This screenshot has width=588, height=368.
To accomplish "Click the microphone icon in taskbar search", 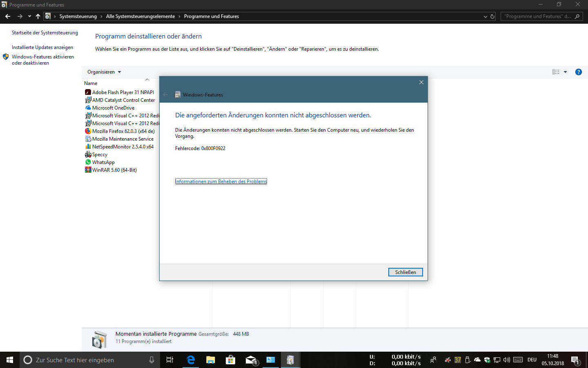I will pyautogui.click(x=152, y=360).
